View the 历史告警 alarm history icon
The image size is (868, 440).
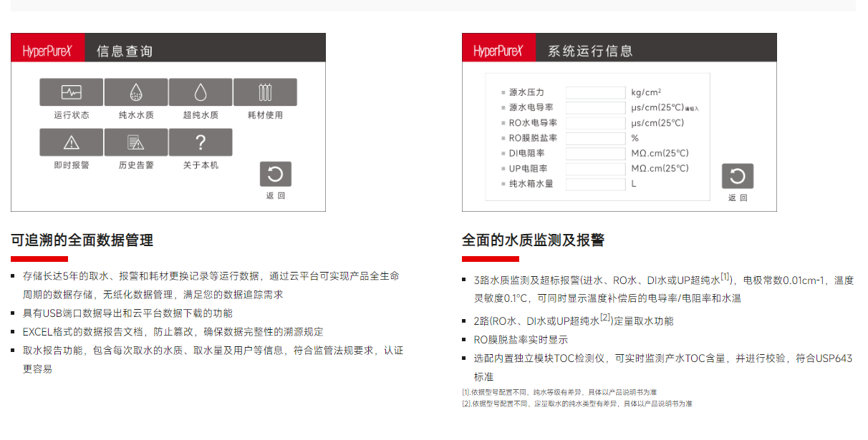136,142
